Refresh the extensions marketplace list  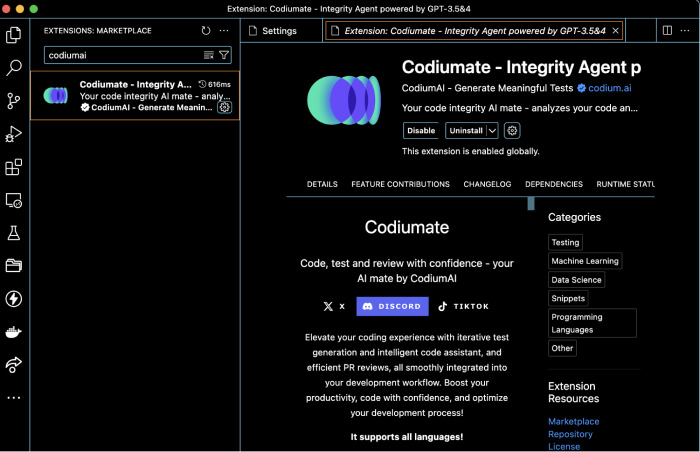point(206,31)
